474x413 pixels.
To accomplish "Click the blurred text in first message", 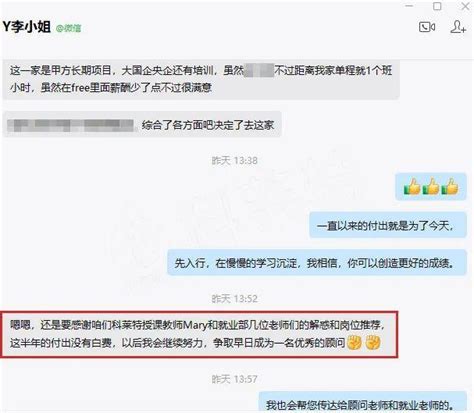I will (259, 71).
